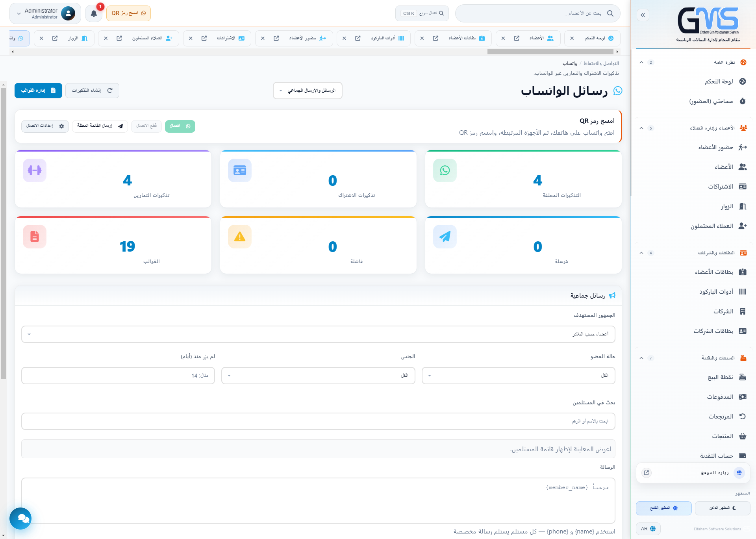Open مساحتي (الحضور) in sidebar

coord(694,101)
